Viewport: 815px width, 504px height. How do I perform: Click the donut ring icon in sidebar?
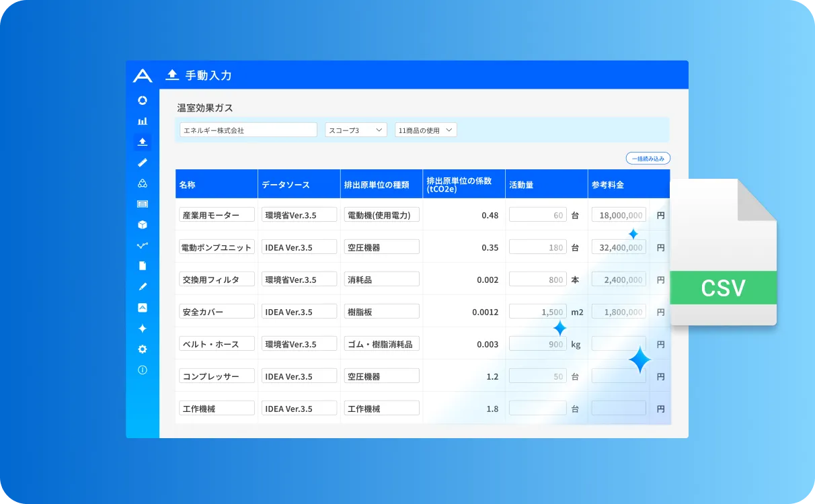pyautogui.click(x=142, y=100)
